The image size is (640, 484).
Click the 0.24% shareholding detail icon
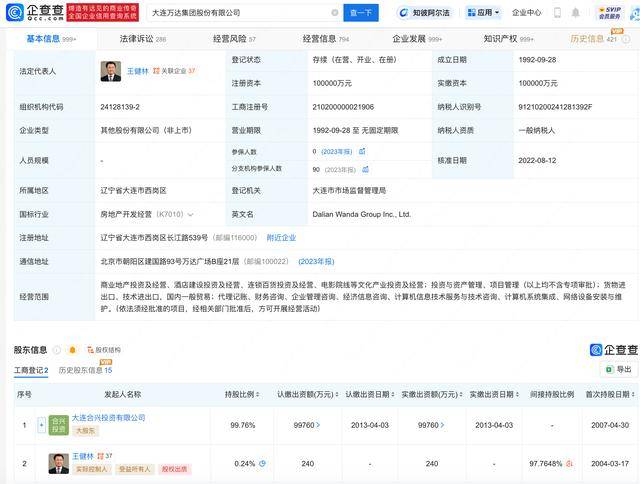pos(262,464)
